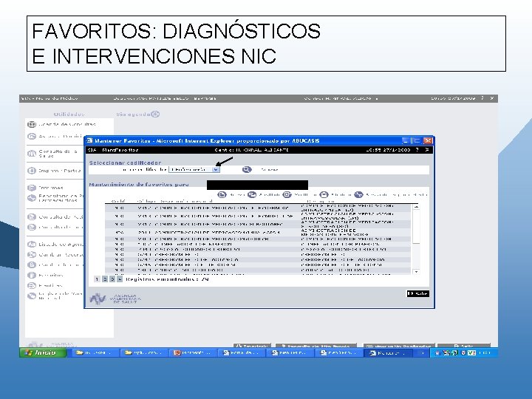
Task: Click the Salir button in background bottom bar
Action: coord(463,346)
